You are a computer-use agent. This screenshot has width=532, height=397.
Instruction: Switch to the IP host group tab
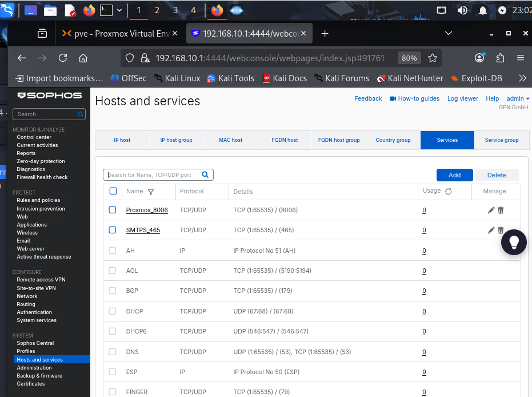pyautogui.click(x=176, y=140)
